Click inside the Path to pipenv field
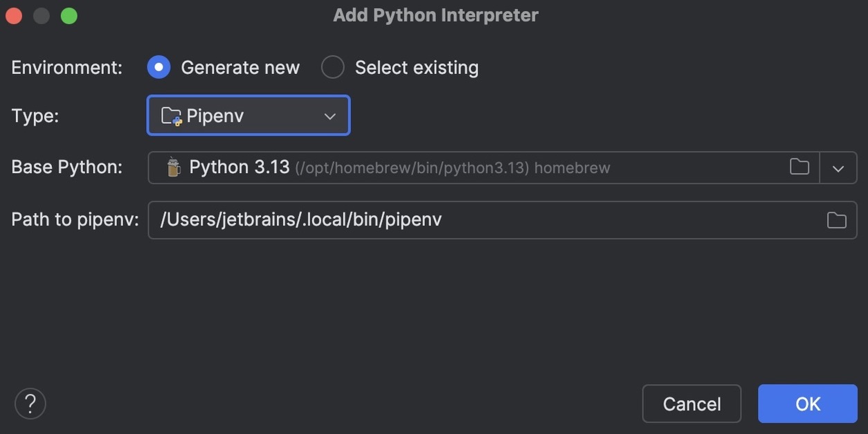868x434 pixels. [x=415, y=219]
